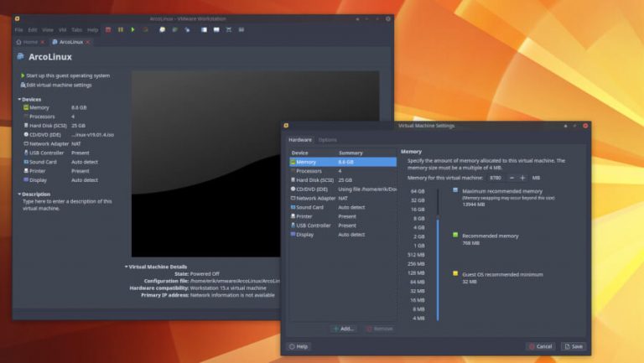Collapse the Devices section

coord(19,99)
